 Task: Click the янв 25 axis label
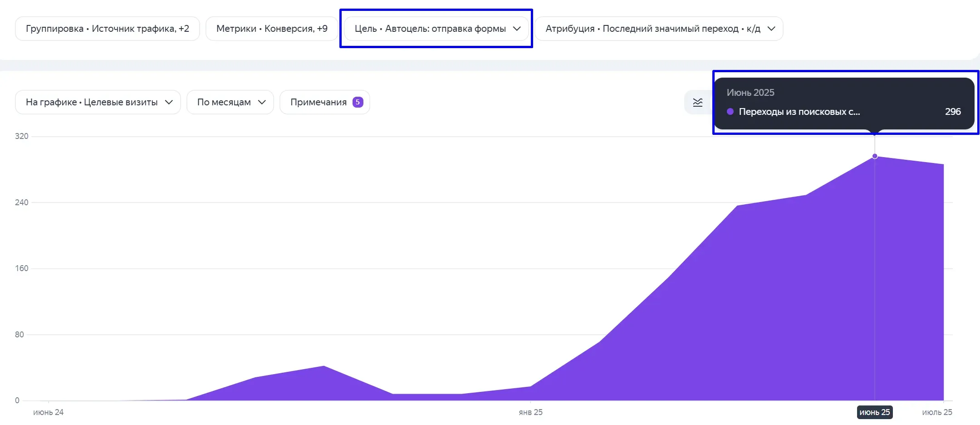coord(530,412)
